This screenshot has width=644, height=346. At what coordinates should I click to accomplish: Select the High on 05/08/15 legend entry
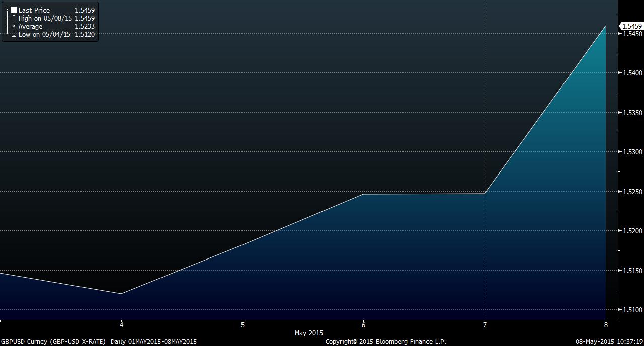[45, 18]
